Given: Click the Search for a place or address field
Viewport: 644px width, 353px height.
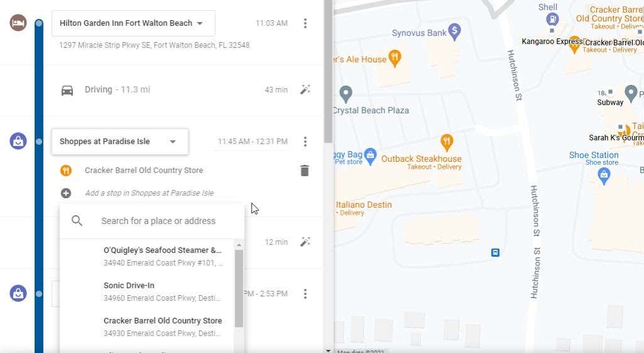Looking at the screenshot, I should point(158,221).
